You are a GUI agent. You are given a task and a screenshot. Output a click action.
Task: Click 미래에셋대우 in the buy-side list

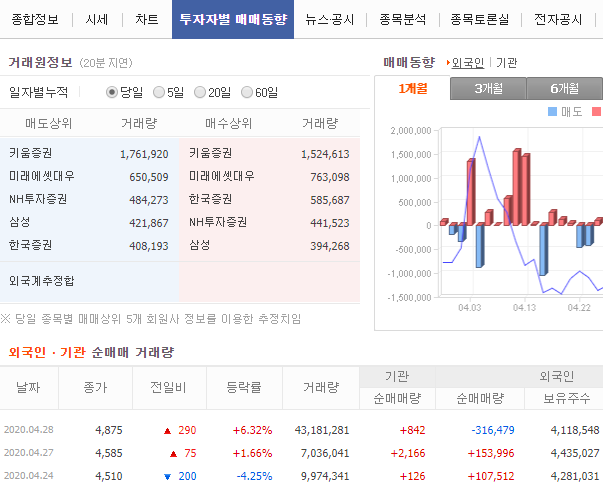pyautogui.click(x=222, y=176)
